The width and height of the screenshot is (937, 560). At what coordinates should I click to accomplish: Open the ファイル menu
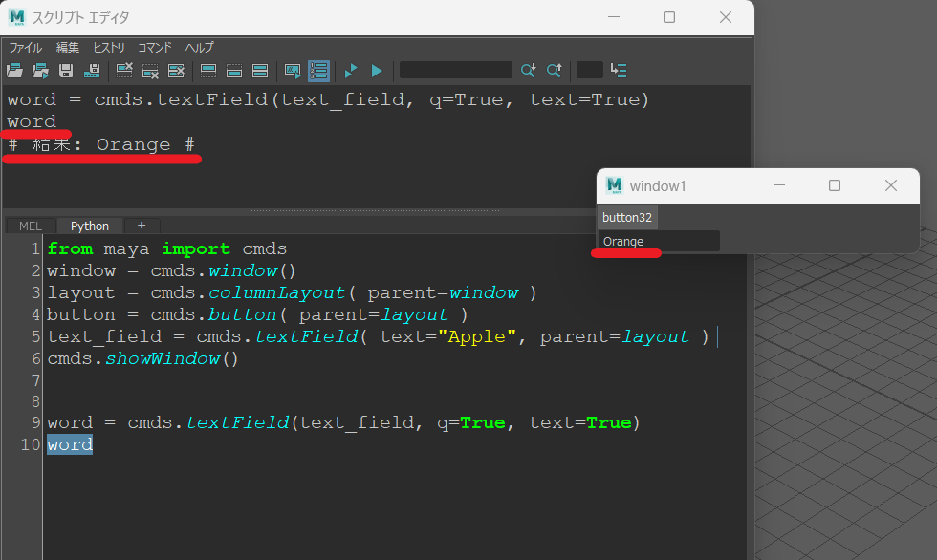[x=26, y=47]
